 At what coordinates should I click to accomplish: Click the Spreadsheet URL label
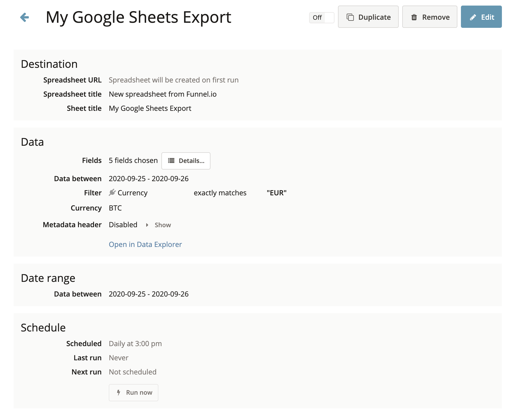[x=72, y=80]
